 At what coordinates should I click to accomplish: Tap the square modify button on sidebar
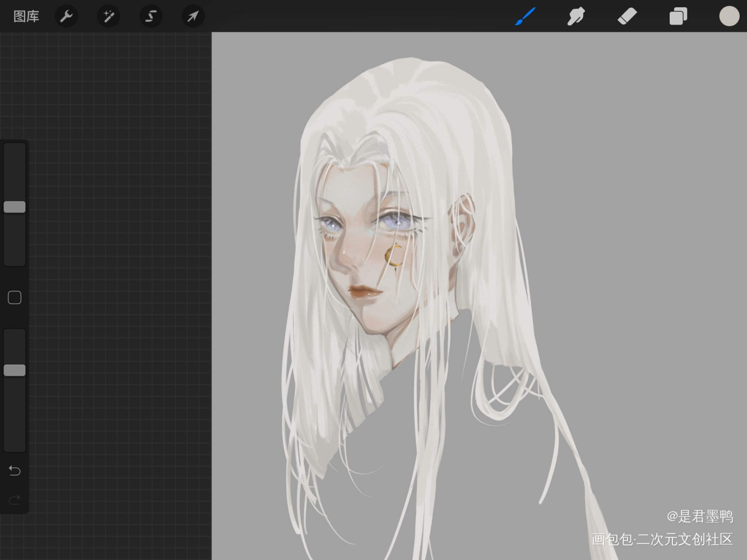point(15,297)
